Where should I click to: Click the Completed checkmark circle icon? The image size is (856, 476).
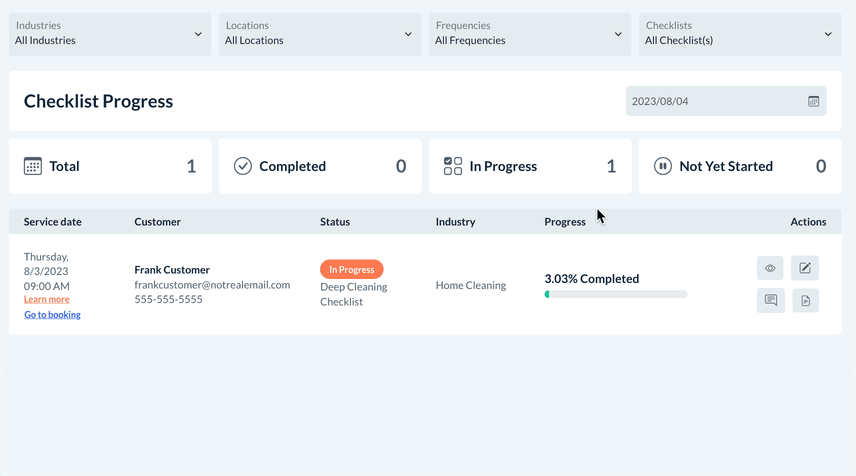[x=243, y=166]
